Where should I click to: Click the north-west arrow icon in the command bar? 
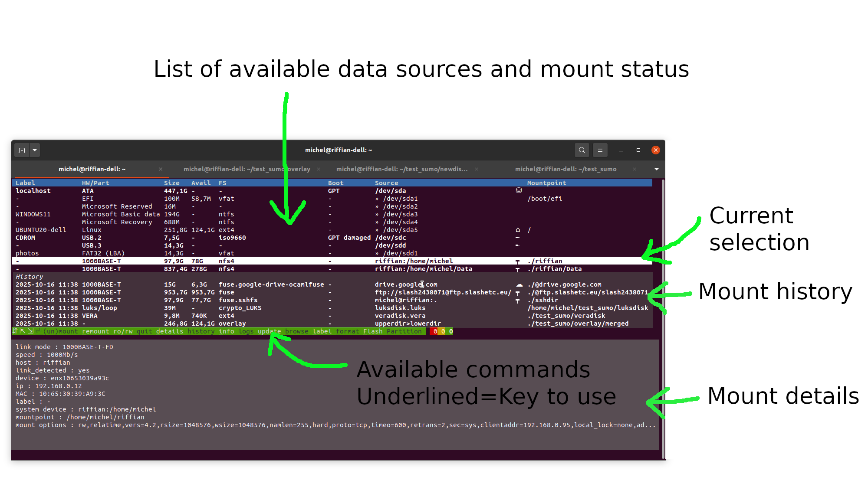[23, 331]
